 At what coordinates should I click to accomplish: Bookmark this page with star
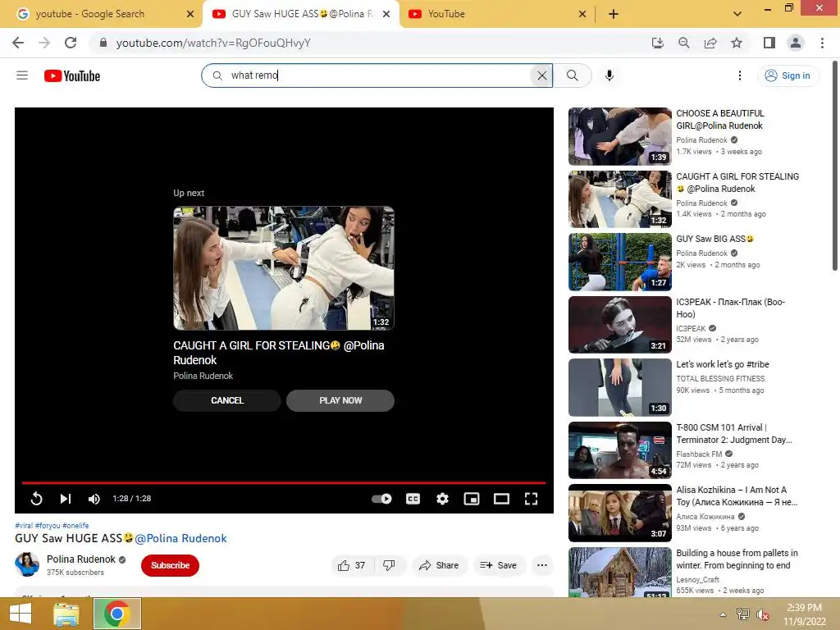coord(737,43)
